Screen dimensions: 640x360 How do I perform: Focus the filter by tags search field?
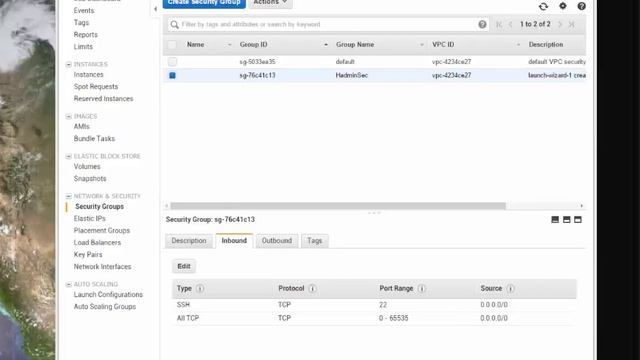329,24
